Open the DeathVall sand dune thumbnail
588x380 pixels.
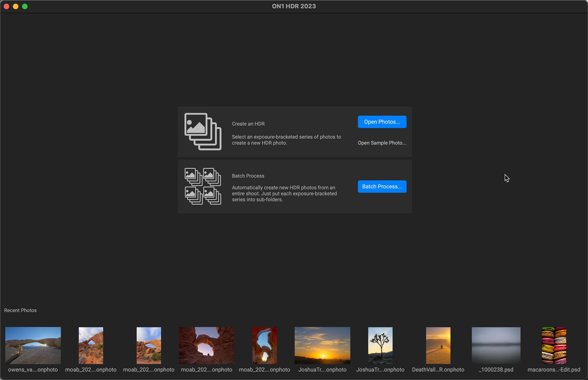(x=438, y=345)
